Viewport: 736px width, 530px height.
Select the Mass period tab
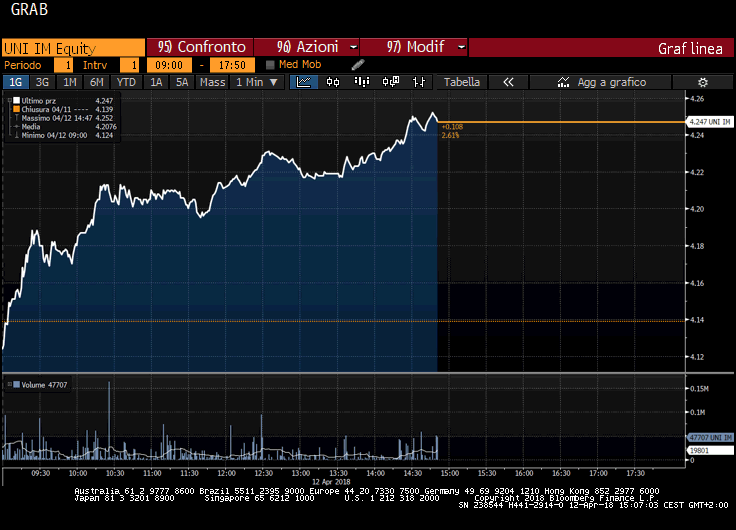click(x=213, y=82)
